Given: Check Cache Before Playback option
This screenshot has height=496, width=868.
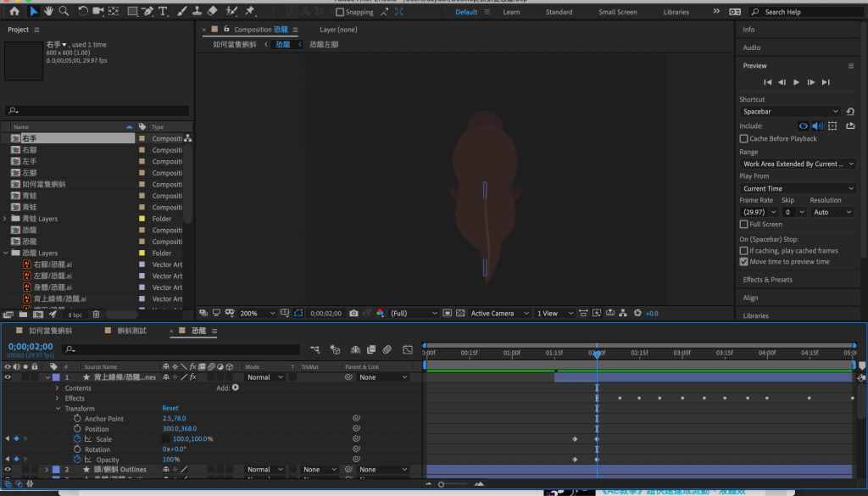Looking at the screenshot, I should (744, 138).
